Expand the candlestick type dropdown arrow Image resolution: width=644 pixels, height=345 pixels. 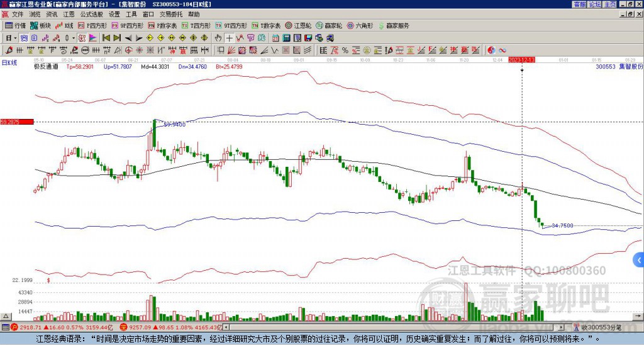point(74,38)
